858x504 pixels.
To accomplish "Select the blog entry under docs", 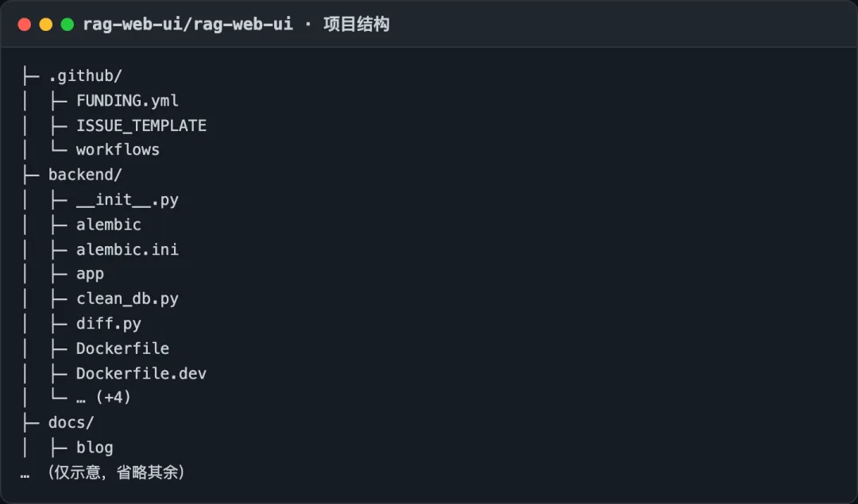I will pyautogui.click(x=95, y=448).
